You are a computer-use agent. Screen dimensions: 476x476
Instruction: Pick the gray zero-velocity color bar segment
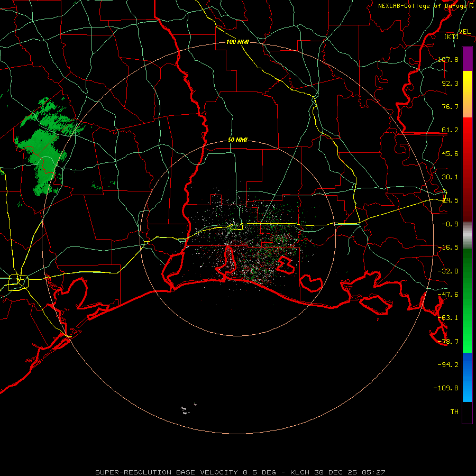tap(467, 235)
